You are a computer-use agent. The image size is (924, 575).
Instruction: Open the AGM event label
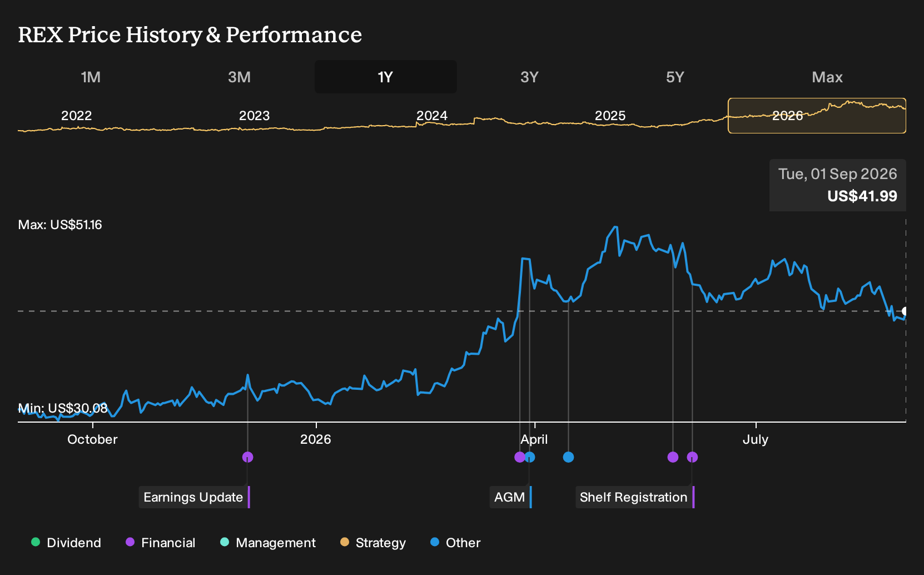click(510, 497)
